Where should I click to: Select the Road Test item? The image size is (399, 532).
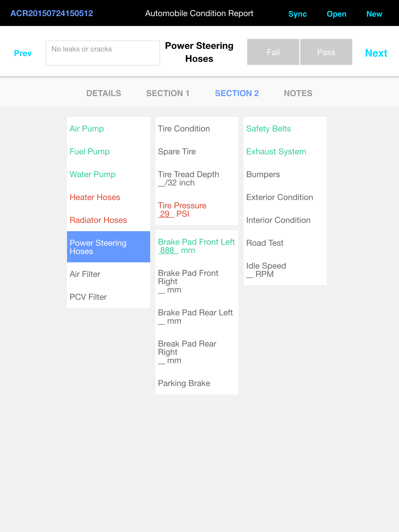tap(265, 243)
